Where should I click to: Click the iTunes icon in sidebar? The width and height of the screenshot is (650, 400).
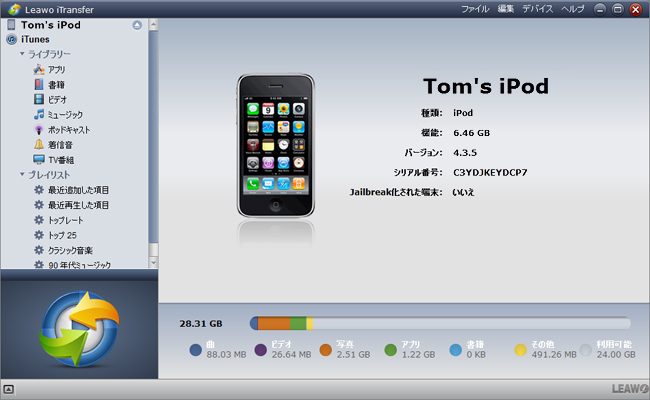coord(12,39)
